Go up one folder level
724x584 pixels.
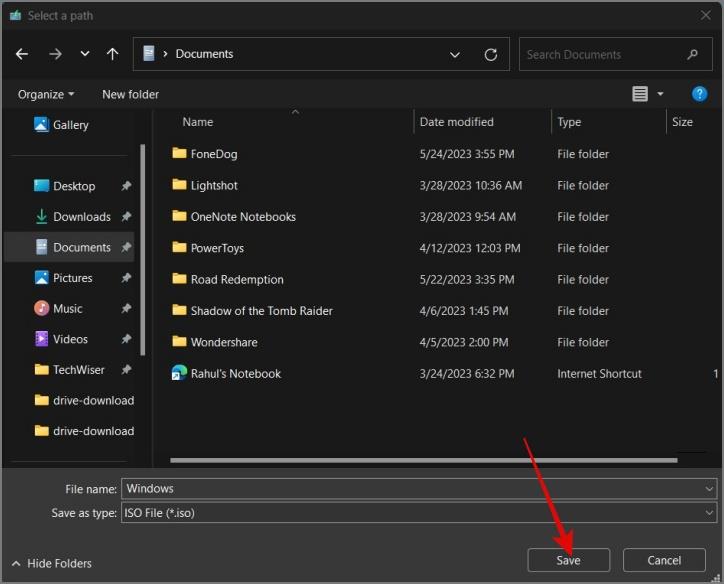tap(112, 54)
